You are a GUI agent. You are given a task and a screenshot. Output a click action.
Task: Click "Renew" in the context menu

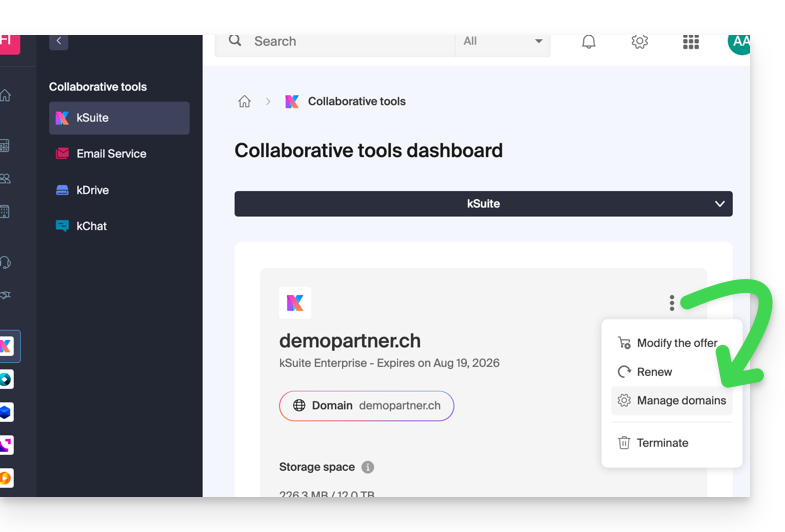coord(654,372)
